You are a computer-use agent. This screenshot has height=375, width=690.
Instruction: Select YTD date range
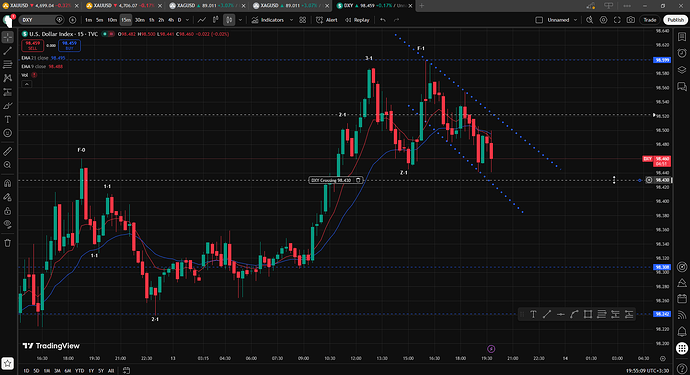tap(79, 371)
